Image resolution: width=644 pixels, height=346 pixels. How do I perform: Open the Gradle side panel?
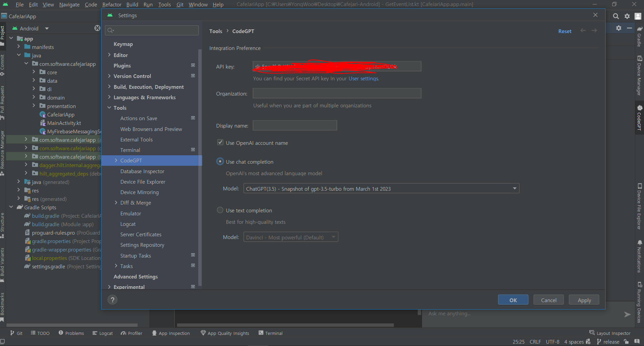coord(639,36)
